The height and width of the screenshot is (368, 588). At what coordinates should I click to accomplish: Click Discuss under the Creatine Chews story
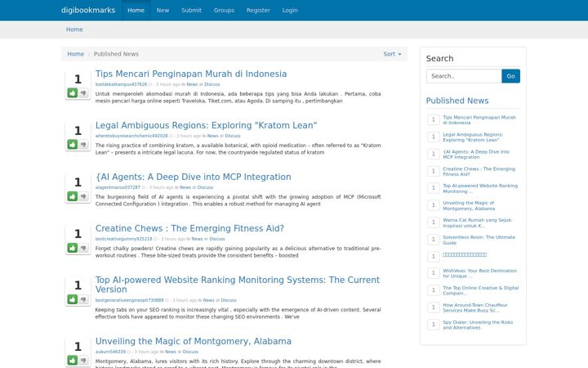217,239
